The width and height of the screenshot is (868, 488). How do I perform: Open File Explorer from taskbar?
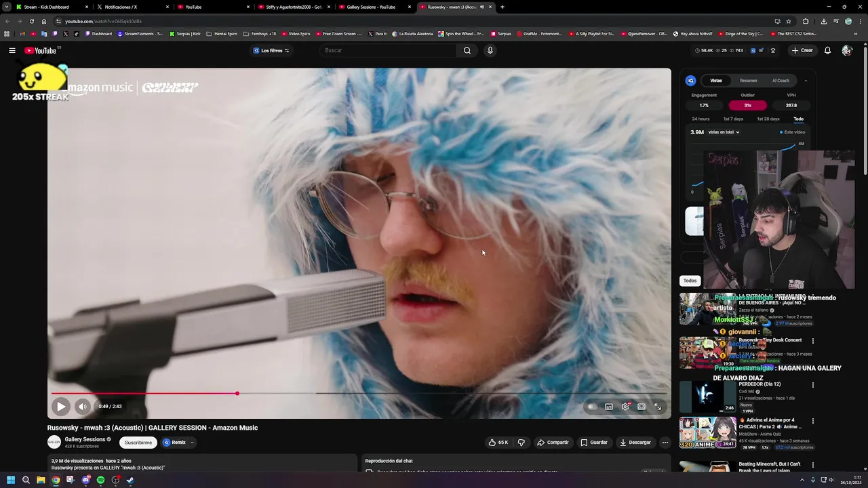point(41,480)
